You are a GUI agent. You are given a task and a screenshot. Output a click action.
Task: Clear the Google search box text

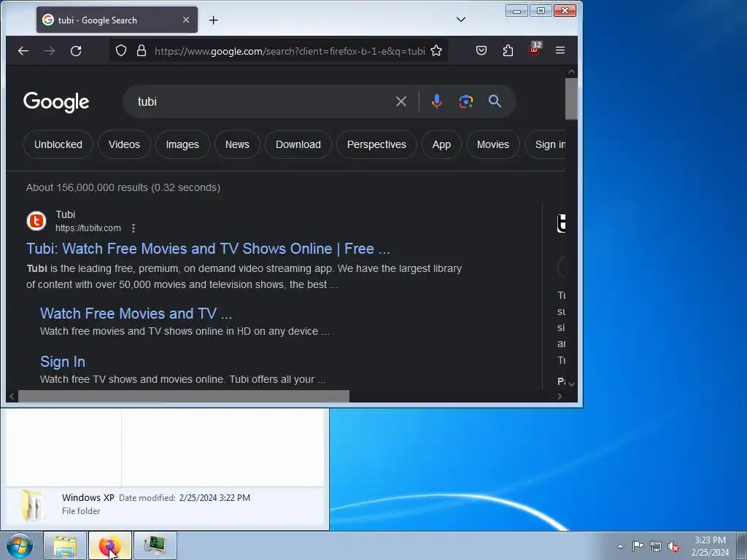(x=401, y=101)
